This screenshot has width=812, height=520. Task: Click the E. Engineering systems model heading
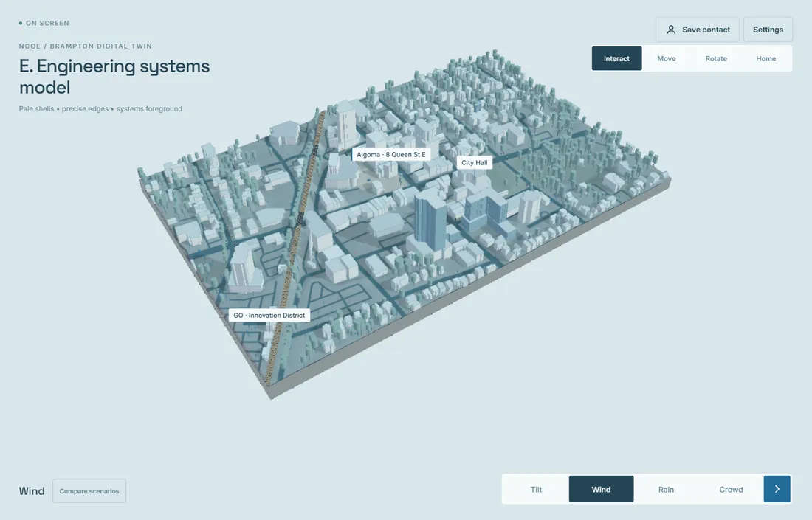click(114, 77)
